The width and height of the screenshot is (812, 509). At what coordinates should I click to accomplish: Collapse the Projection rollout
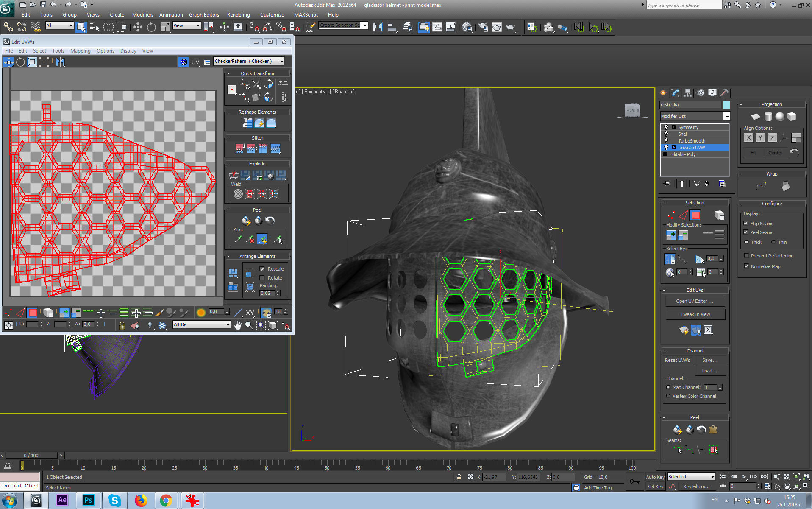pyautogui.click(x=741, y=104)
